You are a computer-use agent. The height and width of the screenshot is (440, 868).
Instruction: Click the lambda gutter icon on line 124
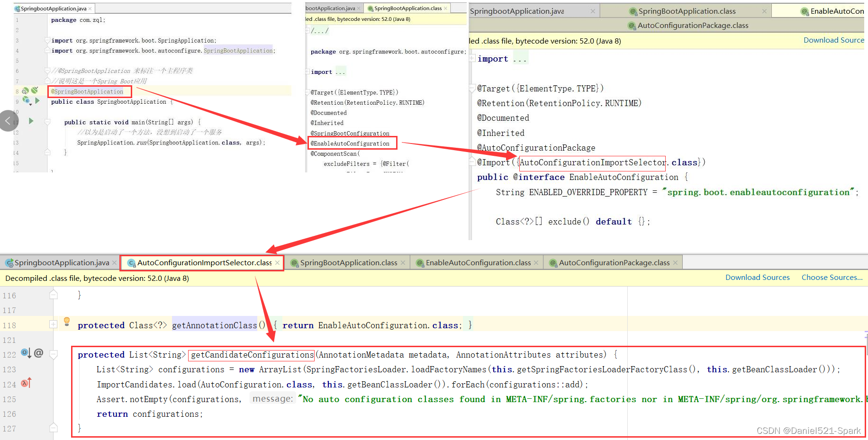pos(26,383)
